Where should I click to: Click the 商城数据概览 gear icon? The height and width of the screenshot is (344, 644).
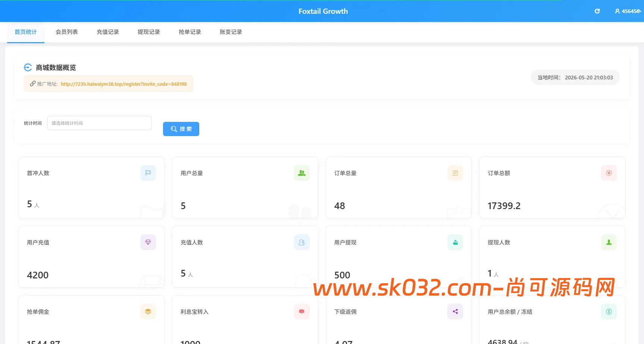point(28,67)
